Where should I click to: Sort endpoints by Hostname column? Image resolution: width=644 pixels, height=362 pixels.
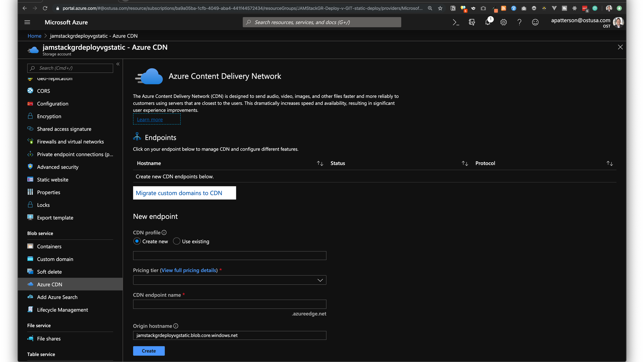point(320,163)
